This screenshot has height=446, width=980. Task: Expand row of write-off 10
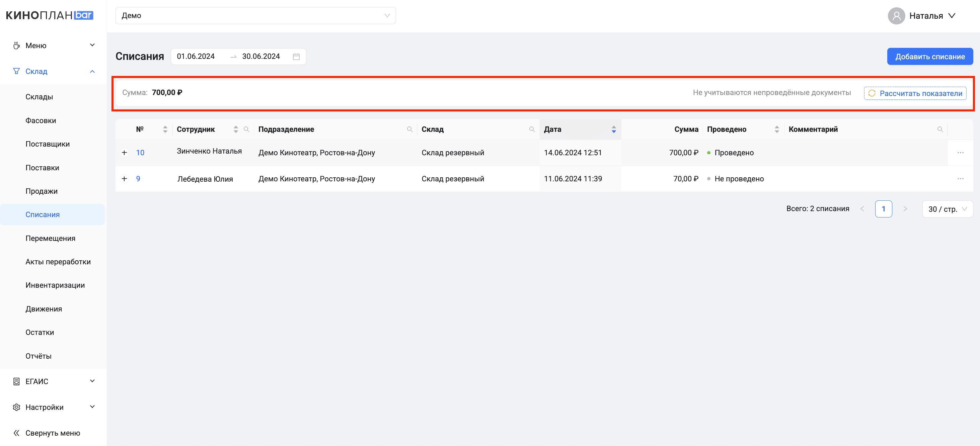point(124,153)
